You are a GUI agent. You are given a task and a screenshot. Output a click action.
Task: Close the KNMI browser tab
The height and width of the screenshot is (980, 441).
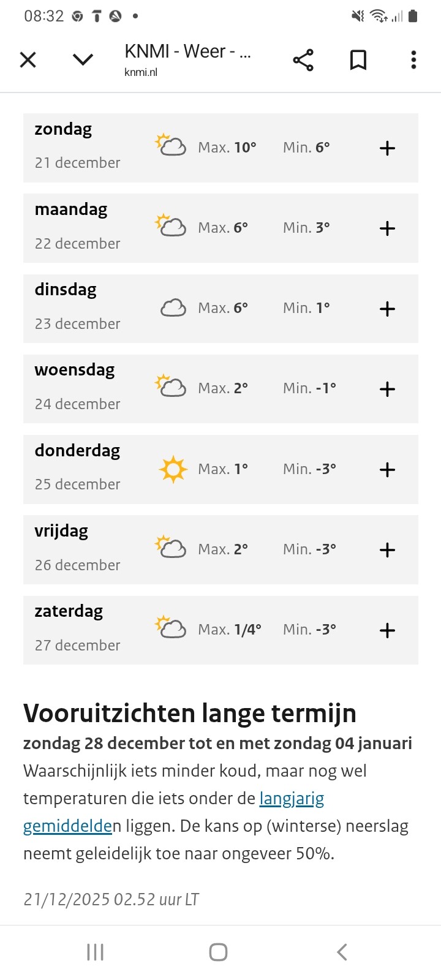click(28, 60)
